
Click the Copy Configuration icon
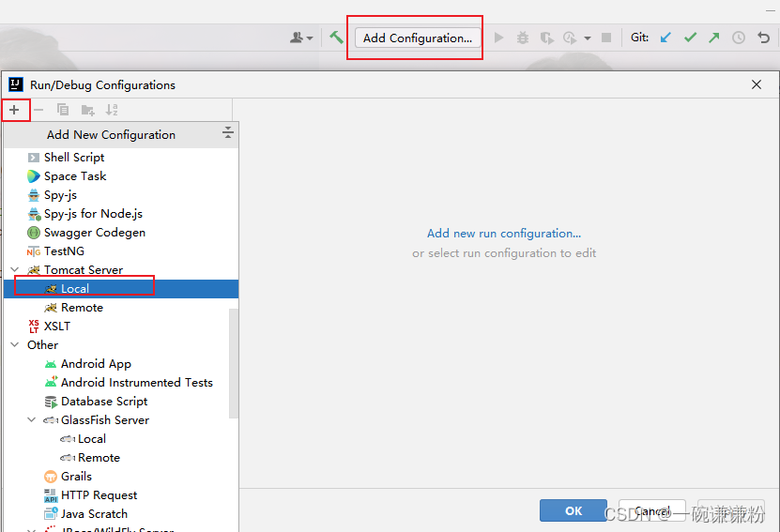pos(63,110)
